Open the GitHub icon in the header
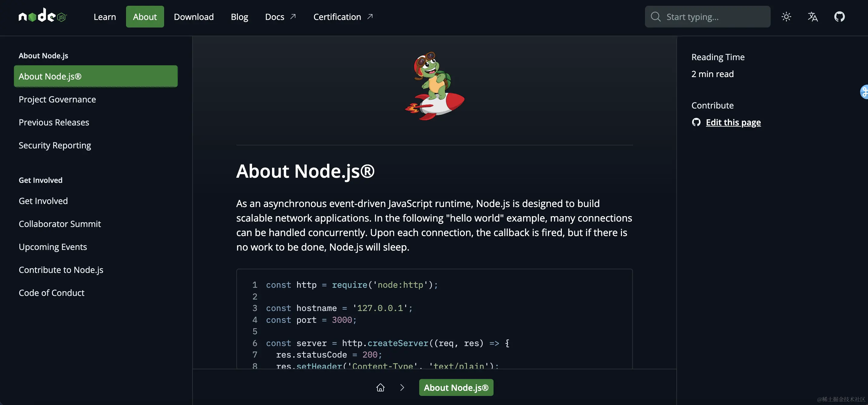Image resolution: width=868 pixels, height=405 pixels. coord(839,17)
